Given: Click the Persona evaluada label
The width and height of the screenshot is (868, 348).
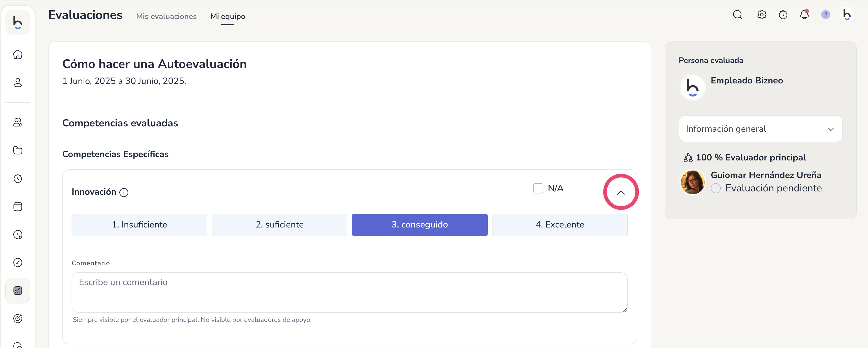Looking at the screenshot, I should tap(711, 60).
